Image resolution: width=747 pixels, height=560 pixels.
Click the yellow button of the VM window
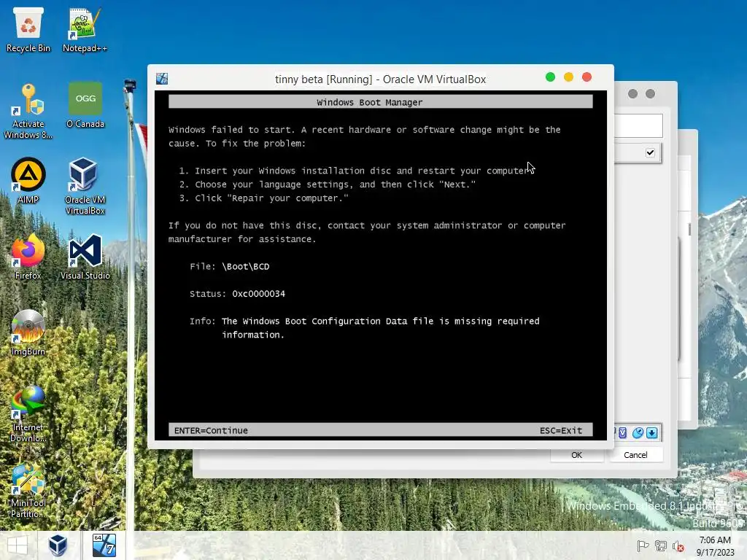coord(568,77)
